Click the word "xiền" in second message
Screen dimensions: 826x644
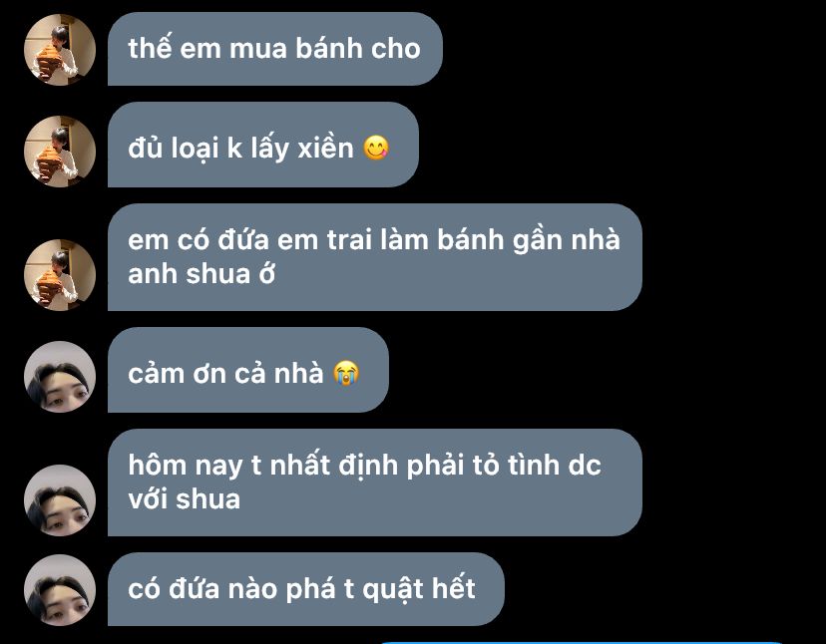tap(325, 148)
